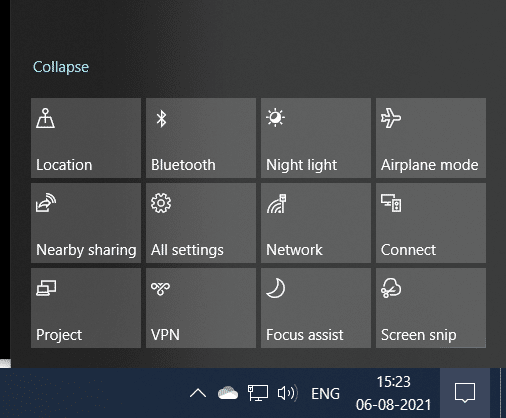This screenshot has height=418, width=506.
Task: Enable Night light tile
Action: click(x=316, y=138)
